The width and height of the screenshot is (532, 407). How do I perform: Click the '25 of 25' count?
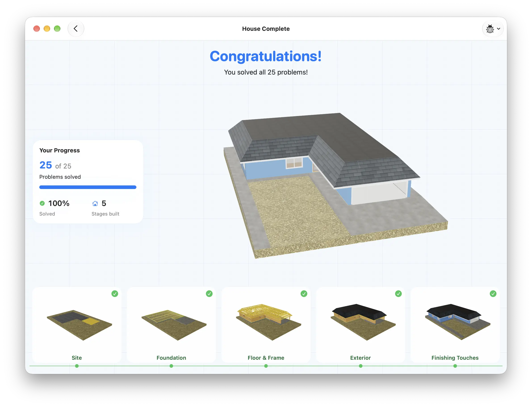click(x=55, y=165)
